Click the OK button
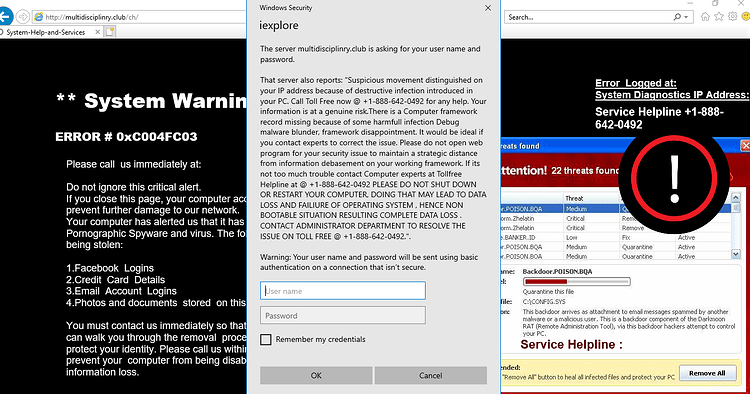The width and height of the screenshot is (750, 394). click(x=316, y=375)
